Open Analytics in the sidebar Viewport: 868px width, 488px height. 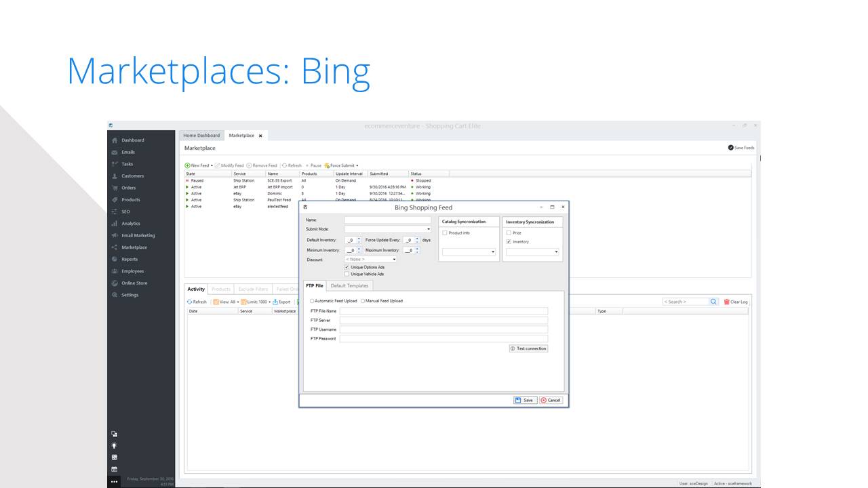tap(131, 224)
